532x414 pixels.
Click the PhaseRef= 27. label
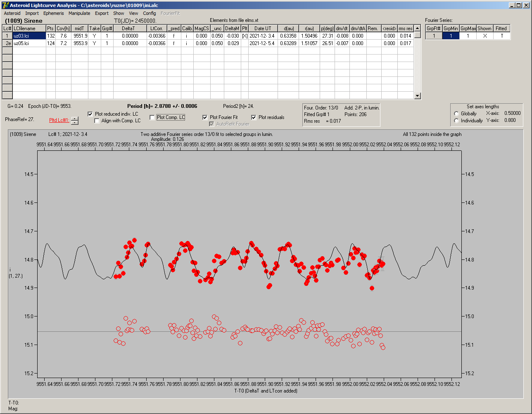point(19,119)
